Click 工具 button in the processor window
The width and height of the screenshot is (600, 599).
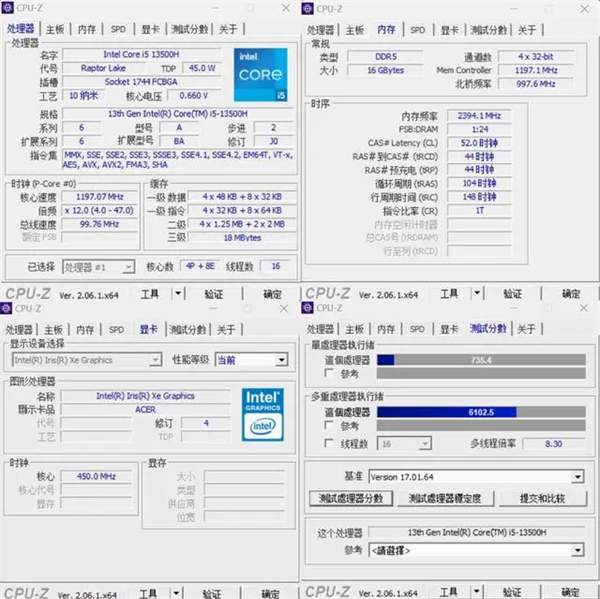150,294
